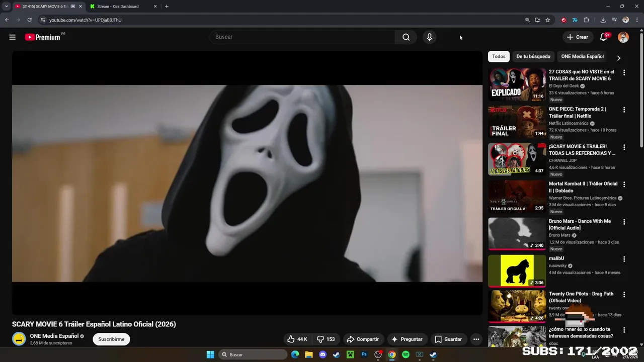Open the 27 COSAS que NO VISTE thumbnail
The width and height of the screenshot is (644, 362).
pyautogui.click(x=517, y=84)
